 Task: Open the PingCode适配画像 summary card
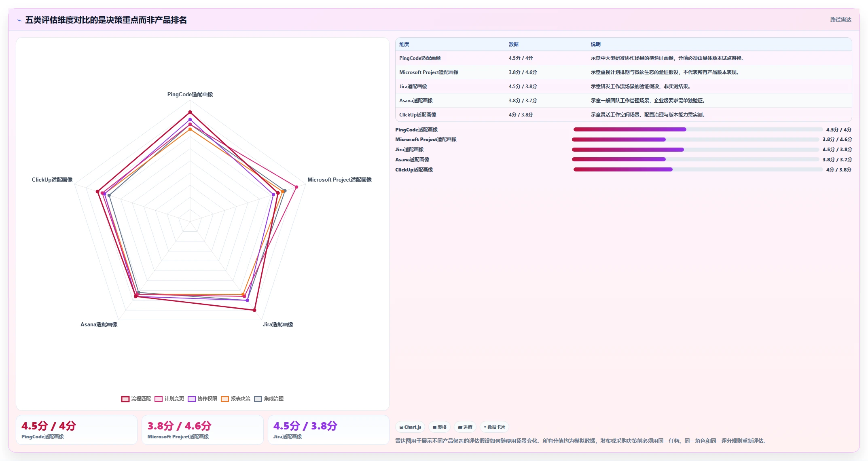point(76,430)
